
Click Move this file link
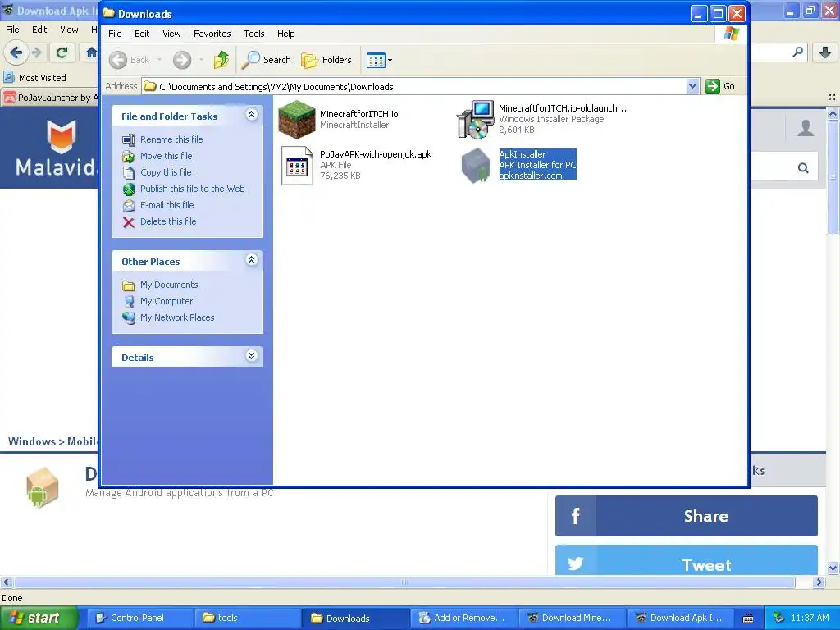(x=166, y=156)
